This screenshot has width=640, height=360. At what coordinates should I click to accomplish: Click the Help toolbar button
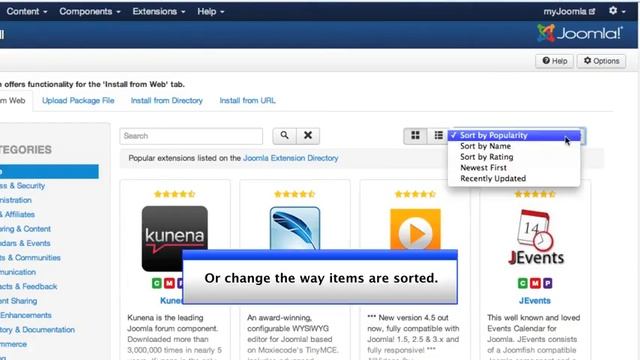(x=554, y=61)
